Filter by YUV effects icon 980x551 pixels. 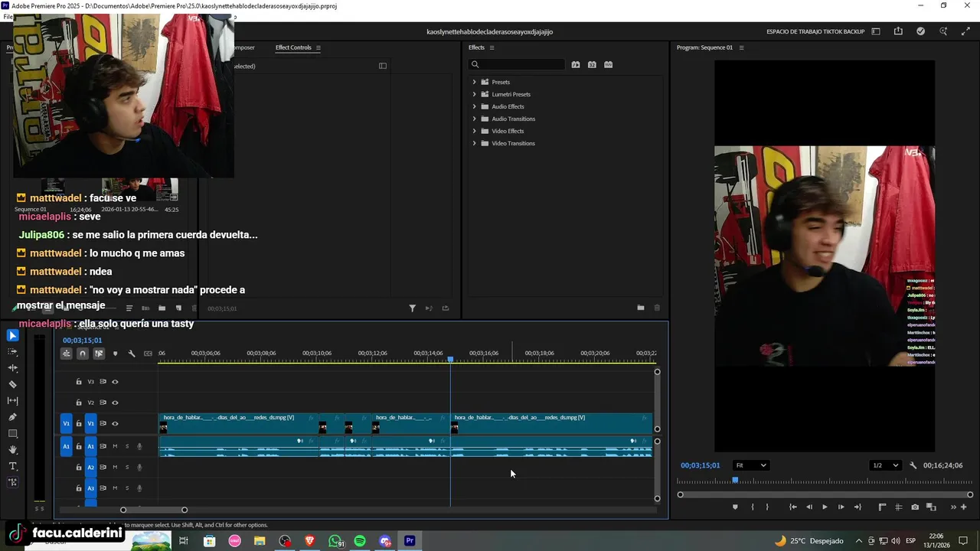pos(609,65)
